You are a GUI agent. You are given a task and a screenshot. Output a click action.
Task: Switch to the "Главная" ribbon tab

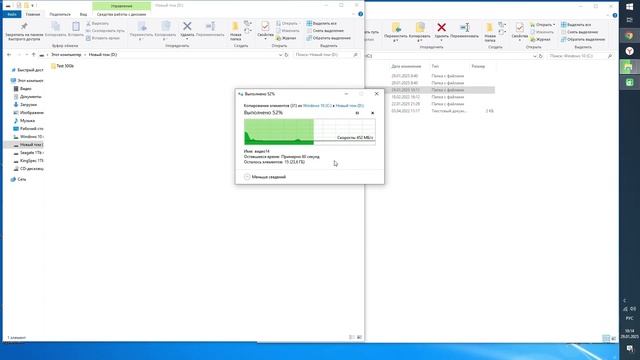[33, 14]
